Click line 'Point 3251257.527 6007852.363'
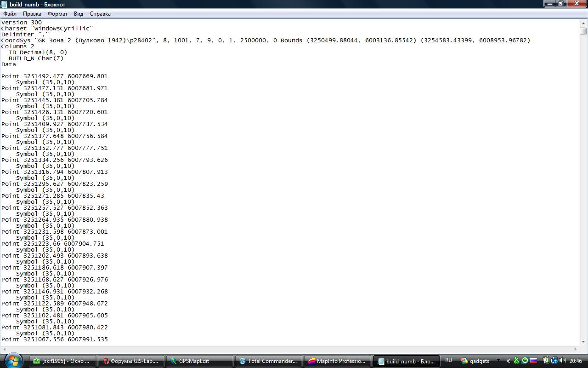This screenshot has width=588, height=368. pos(55,207)
